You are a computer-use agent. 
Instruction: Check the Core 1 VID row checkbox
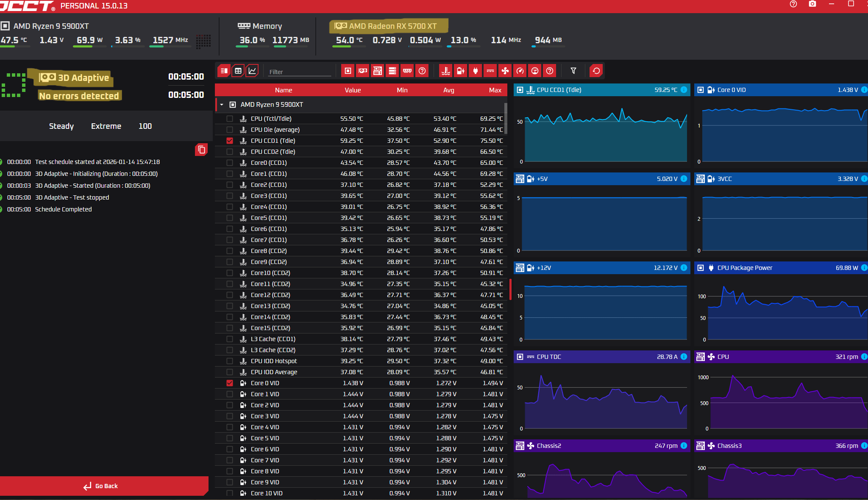tap(230, 394)
